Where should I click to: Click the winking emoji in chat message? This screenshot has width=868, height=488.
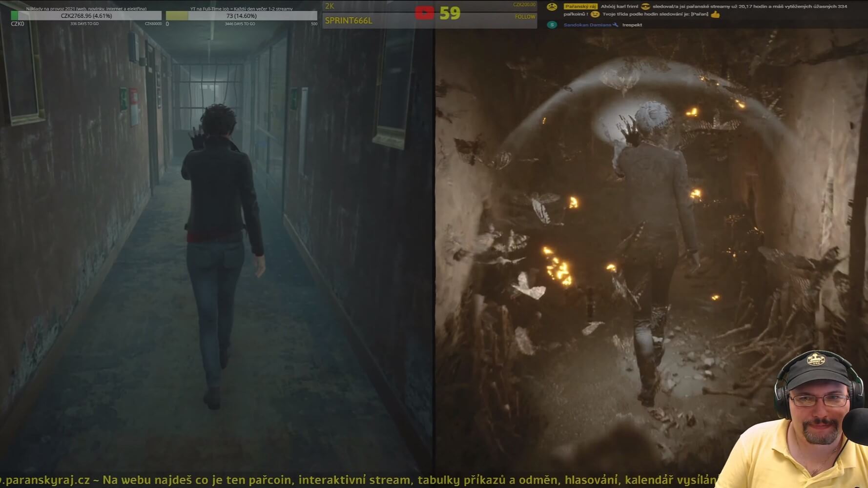pos(595,15)
